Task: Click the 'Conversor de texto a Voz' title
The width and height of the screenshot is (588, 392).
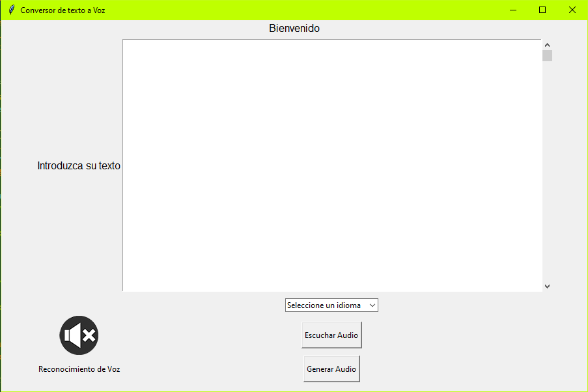Action: 63,10
